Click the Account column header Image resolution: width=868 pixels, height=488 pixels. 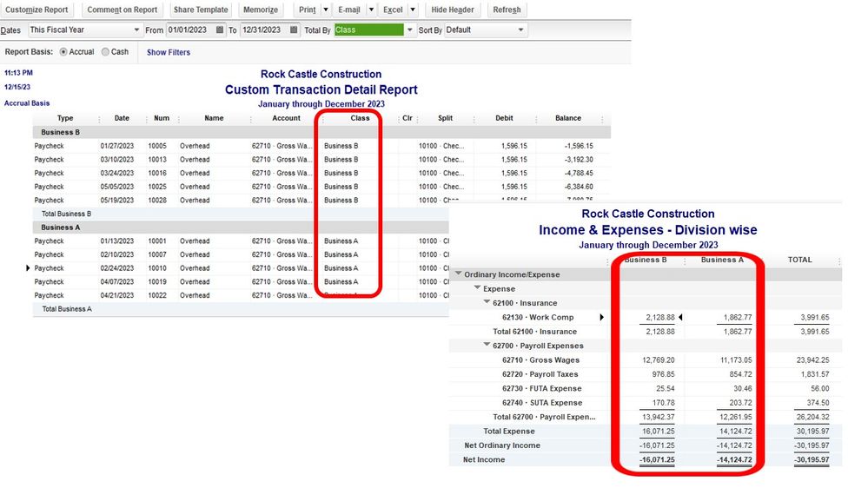pyautogui.click(x=286, y=118)
